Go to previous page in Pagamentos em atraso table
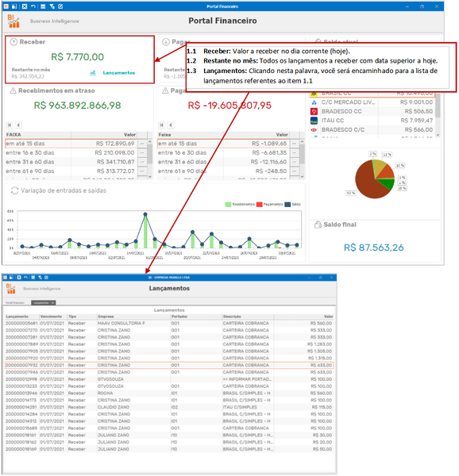The width and height of the screenshot is (459, 476). pos(171,125)
